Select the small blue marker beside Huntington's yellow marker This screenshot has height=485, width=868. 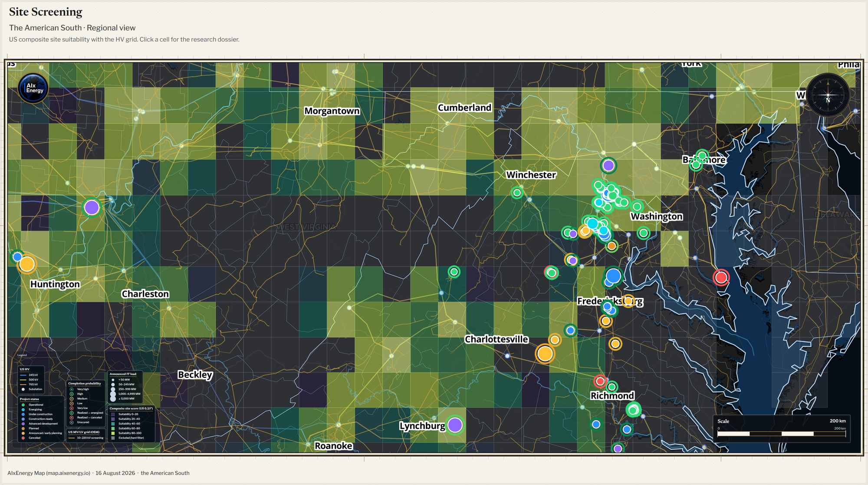coord(17,256)
